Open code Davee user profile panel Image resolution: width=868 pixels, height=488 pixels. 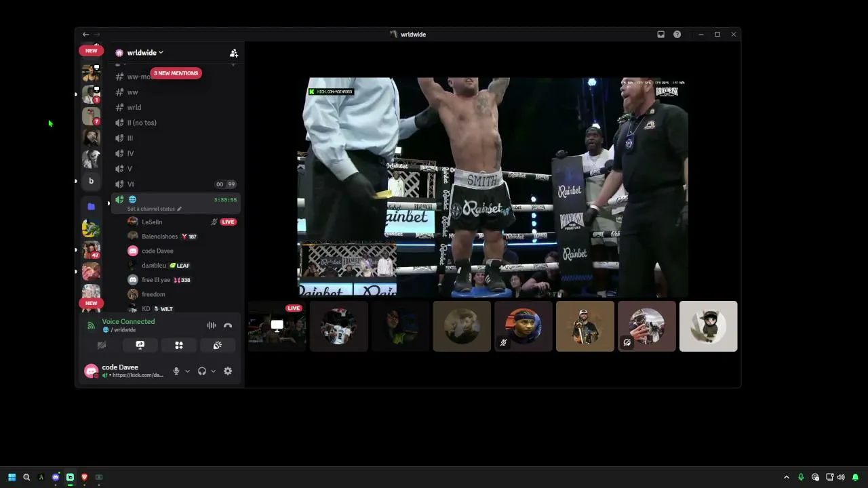tap(124, 371)
